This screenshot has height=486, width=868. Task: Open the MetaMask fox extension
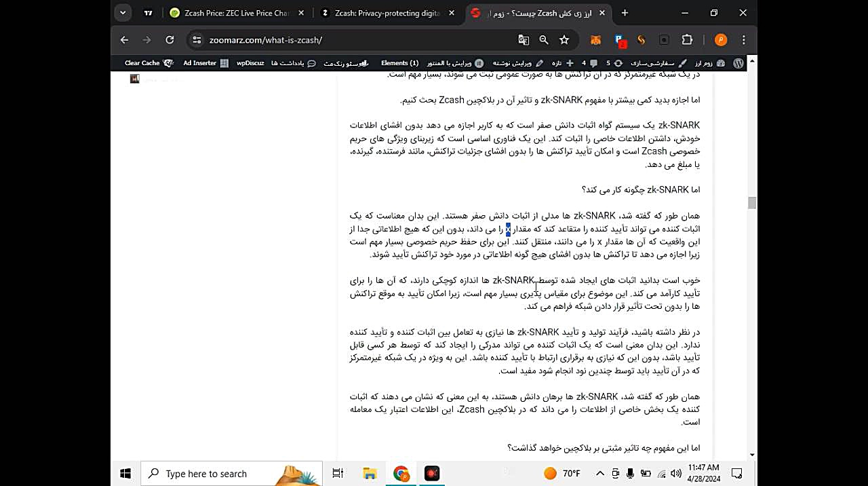[595, 40]
